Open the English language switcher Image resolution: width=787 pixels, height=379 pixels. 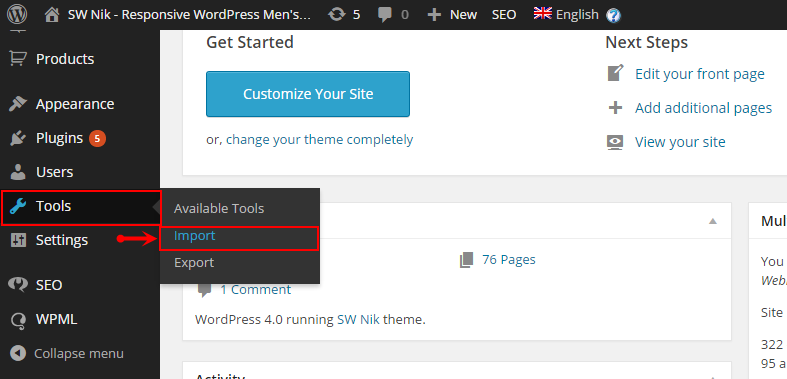566,15
